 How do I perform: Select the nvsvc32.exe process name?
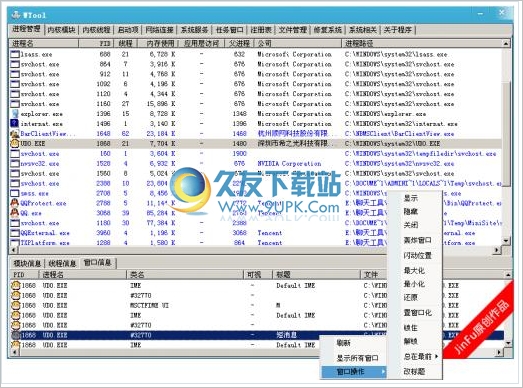[x=40, y=163]
